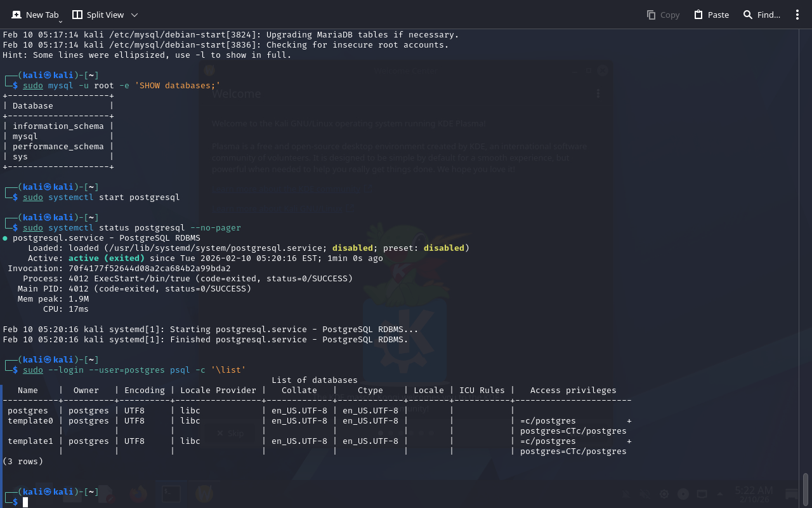Click the green dot beside postgresql.service

point(5,238)
